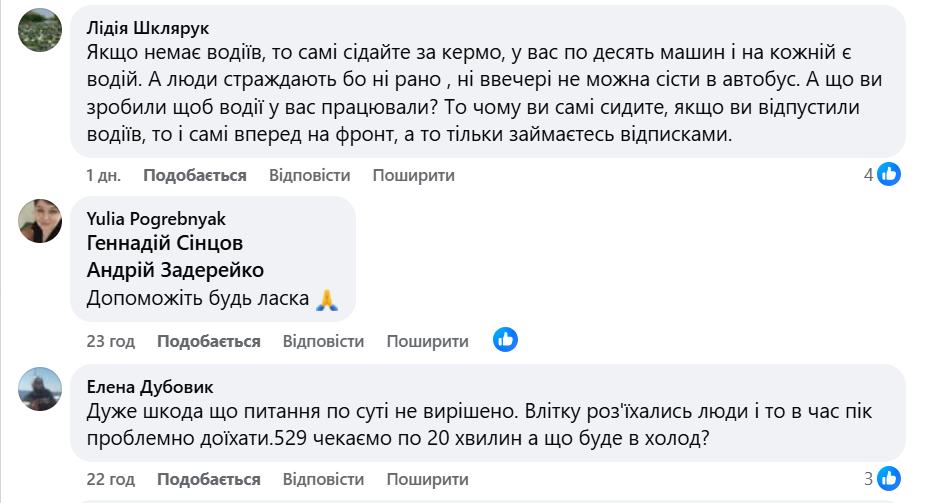Open Лідія Шклярук's profile avatar
This screenshot has width=942, height=503.
[40, 29]
